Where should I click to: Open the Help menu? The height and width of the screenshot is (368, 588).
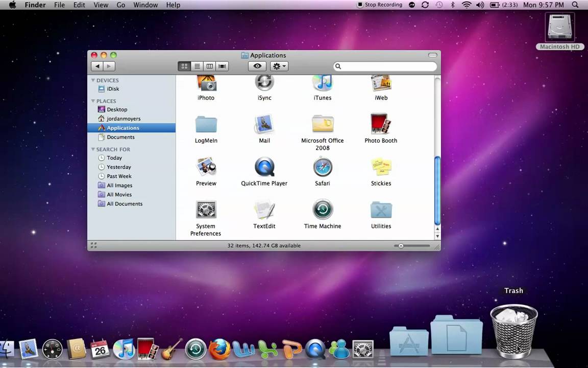(x=173, y=5)
